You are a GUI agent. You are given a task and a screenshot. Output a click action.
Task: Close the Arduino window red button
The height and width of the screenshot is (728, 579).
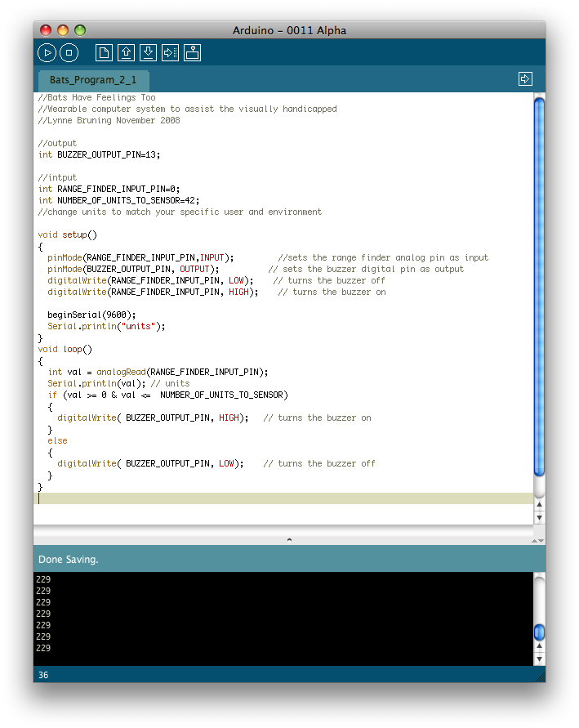point(46,31)
